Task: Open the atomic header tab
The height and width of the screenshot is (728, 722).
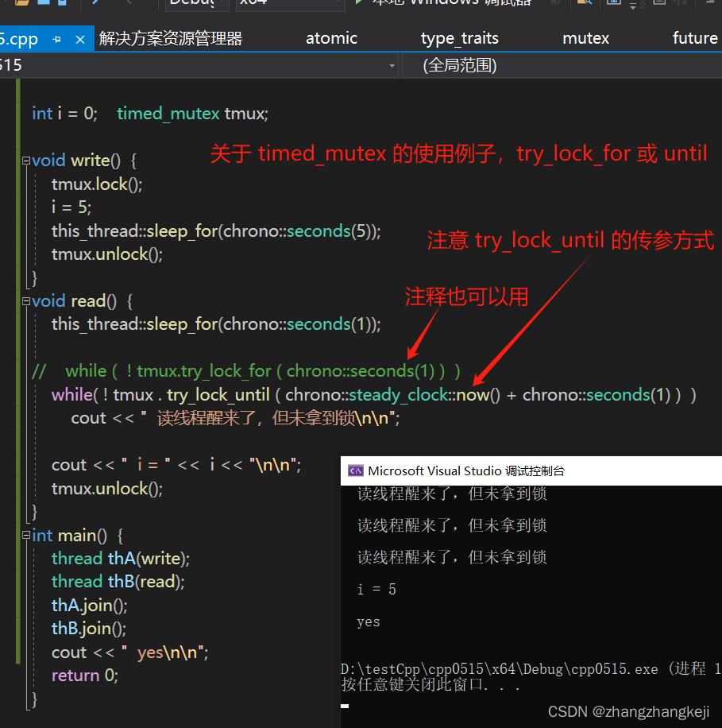Action: pos(331,38)
